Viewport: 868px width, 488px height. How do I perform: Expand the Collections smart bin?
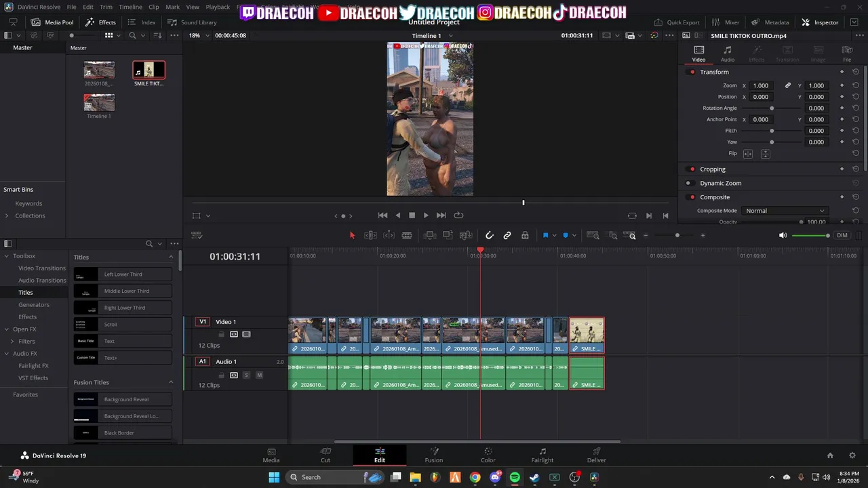click(7, 216)
